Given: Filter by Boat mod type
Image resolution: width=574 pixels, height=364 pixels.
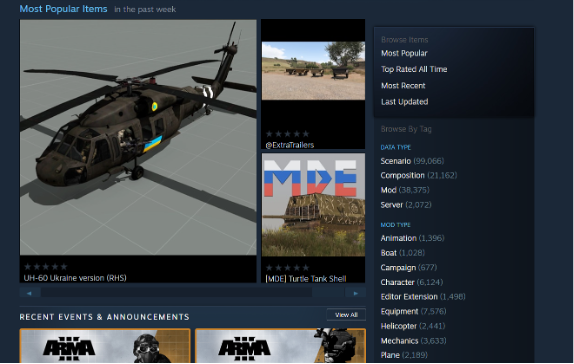Looking at the screenshot, I should point(403,253).
